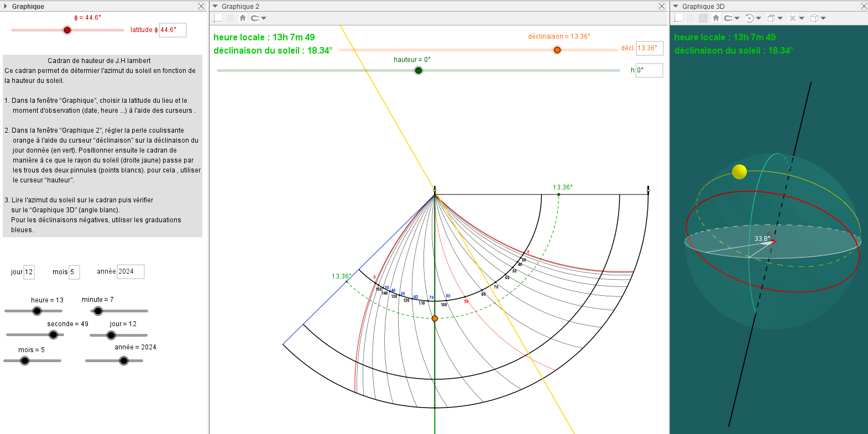Click the view direction cube icon in Graphique 3D
This screenshot has height=434, width=868.
coord(771,18)
